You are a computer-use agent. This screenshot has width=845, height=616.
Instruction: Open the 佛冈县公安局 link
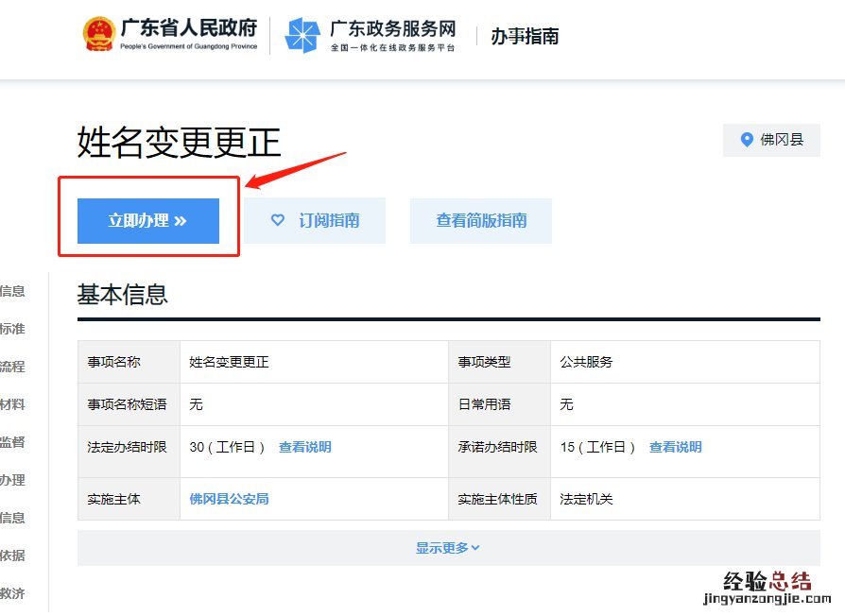coord(229,499)
